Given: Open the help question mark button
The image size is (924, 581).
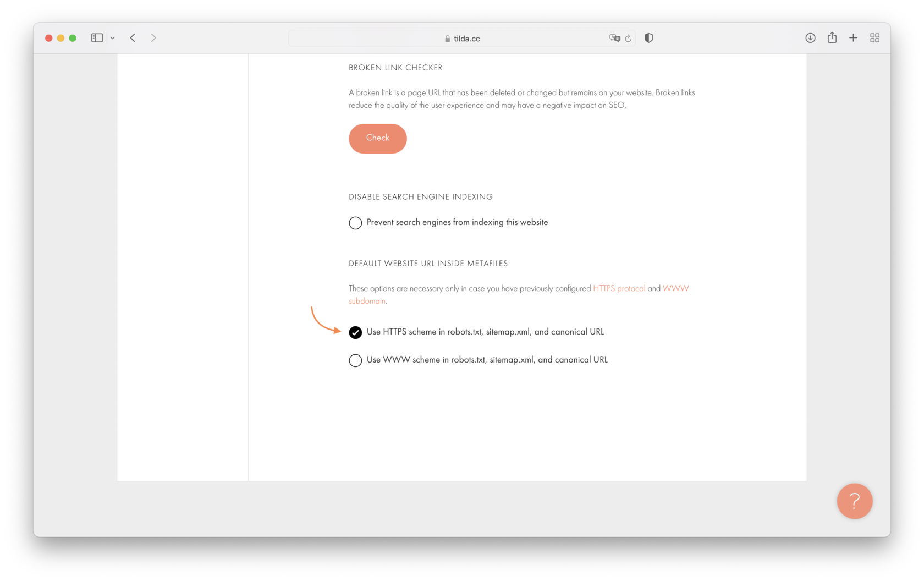Looking at the screenshot, I should coord(855,501).
